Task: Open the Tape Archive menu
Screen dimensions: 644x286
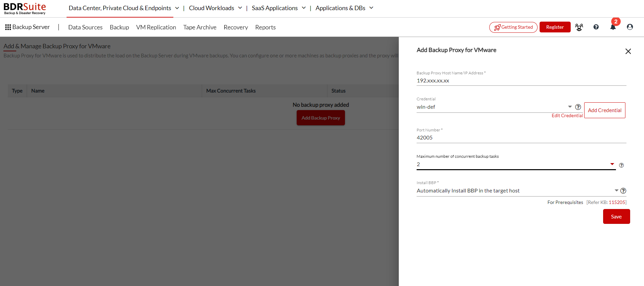Action: click(200, 27)
